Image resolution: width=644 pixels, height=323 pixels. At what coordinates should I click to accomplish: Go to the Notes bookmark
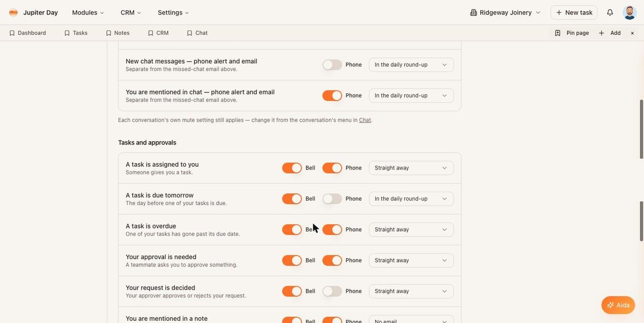point(118,33)
